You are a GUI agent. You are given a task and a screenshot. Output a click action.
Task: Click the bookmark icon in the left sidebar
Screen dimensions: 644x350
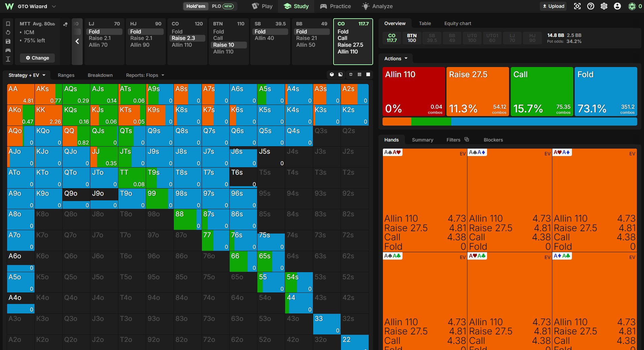pyautogui.click(x=8, y=24)
